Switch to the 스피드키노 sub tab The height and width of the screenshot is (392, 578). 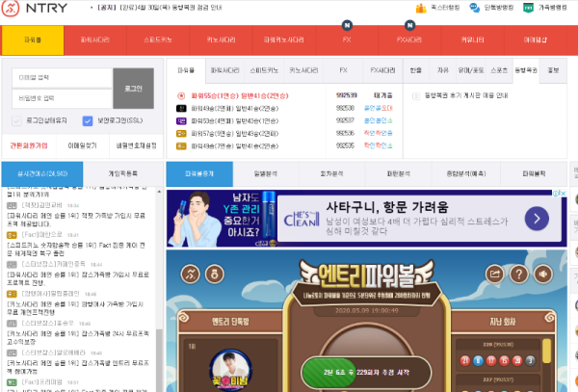264,70
